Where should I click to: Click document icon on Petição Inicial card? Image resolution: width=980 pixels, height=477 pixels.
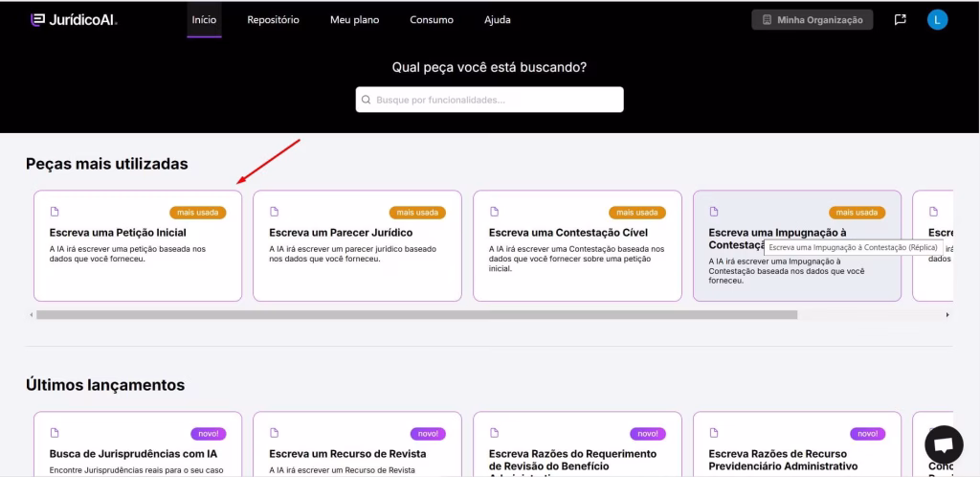(x=54, y=212)
